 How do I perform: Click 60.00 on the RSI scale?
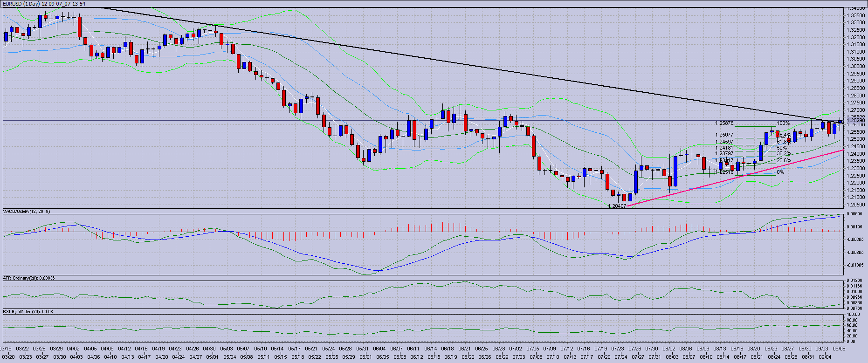coord(853,326)
